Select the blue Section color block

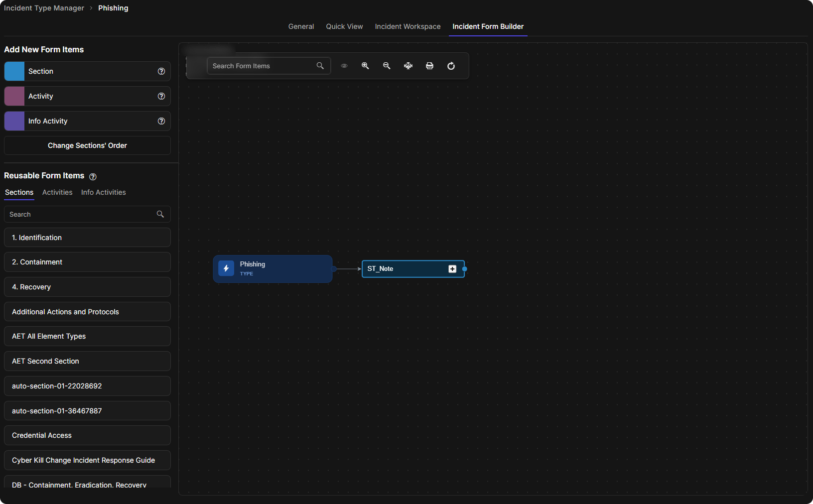click(14, 71)
